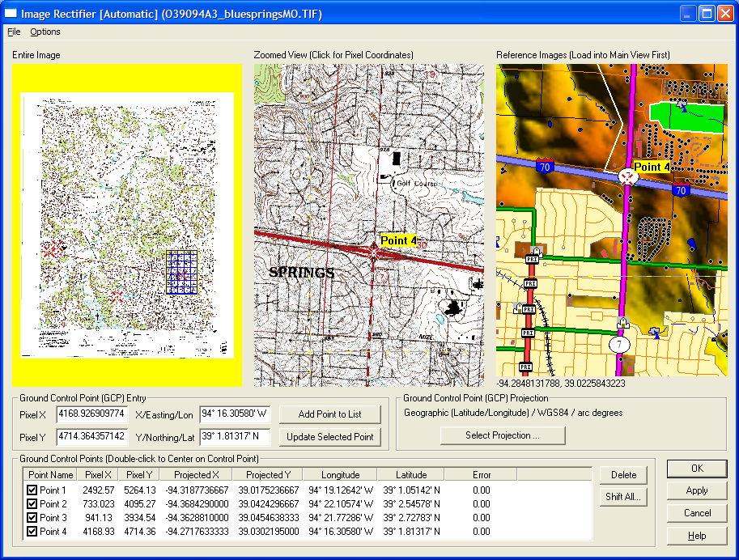Click the blue grid box in entire image
Viewport: 739px width, 560px height.
coord(181,271)
